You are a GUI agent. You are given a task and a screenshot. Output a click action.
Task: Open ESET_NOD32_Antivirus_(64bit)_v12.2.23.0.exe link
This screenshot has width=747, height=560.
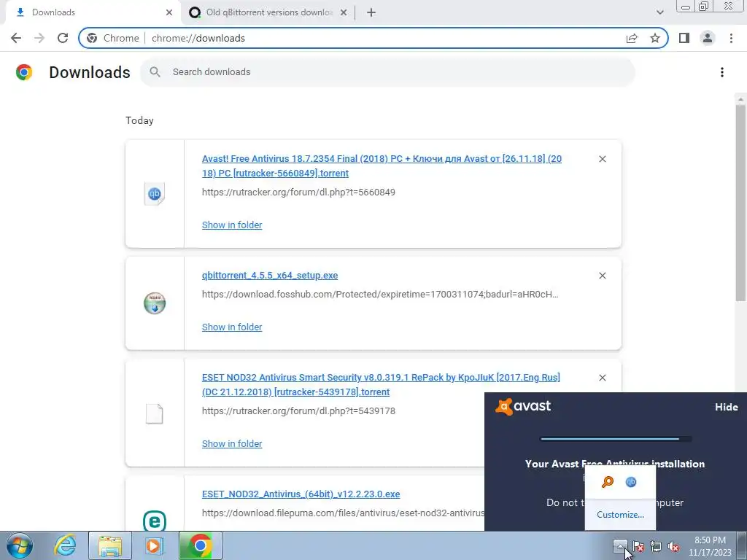[301, 494]
